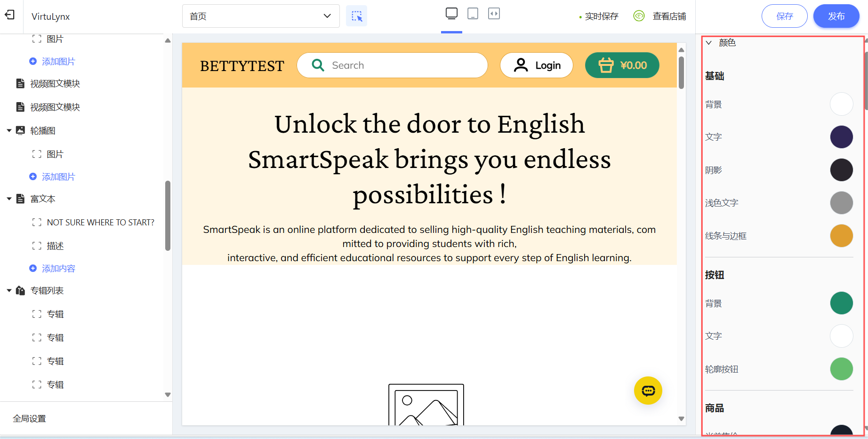Viewport: 868px width, 439px height.
Task: Click the 实时保存 autosave status text
Action: [x=601, y=16]
